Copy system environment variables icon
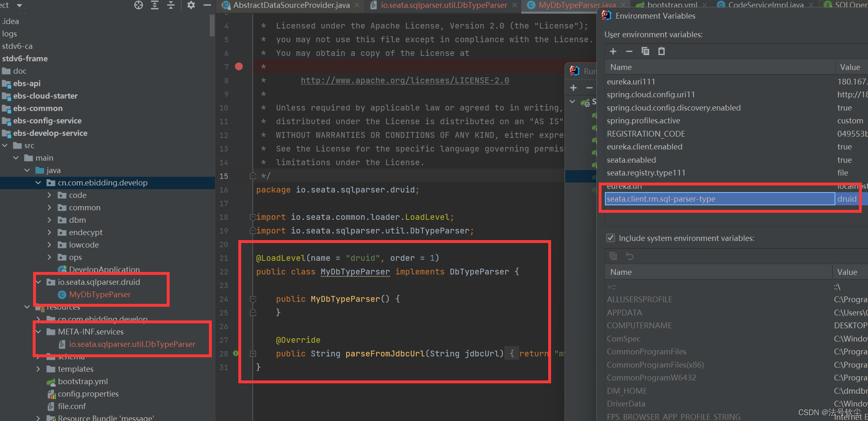This screenshot has height=421, width=868. tap(613, 256)
